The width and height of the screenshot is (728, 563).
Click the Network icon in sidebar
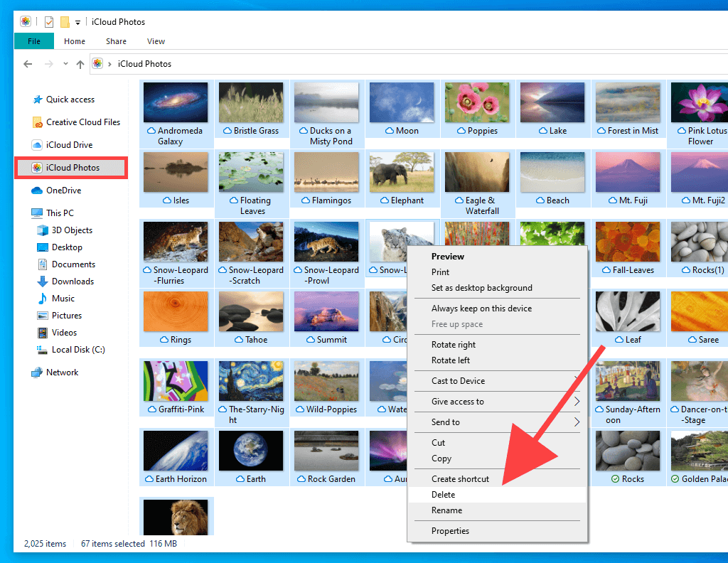[37, 372]
